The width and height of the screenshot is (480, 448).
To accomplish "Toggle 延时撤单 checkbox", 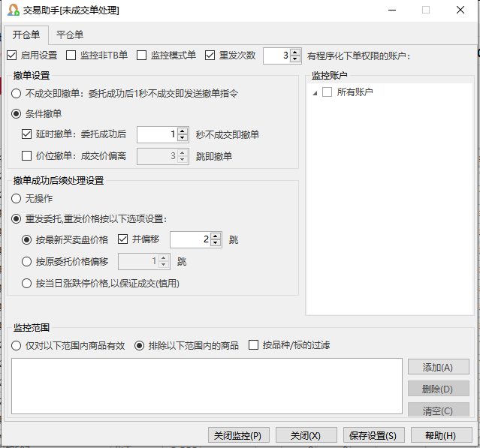I will click(x=26, y=134).
